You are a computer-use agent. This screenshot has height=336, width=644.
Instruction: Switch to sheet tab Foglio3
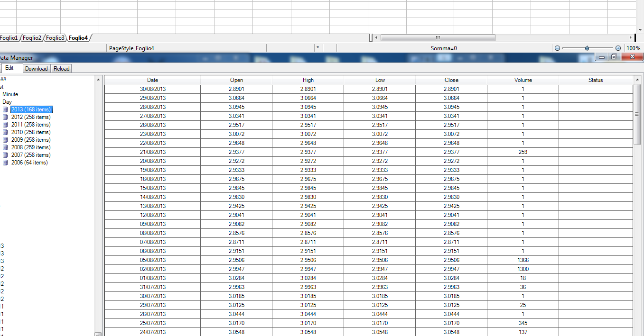tap(56, 38)
